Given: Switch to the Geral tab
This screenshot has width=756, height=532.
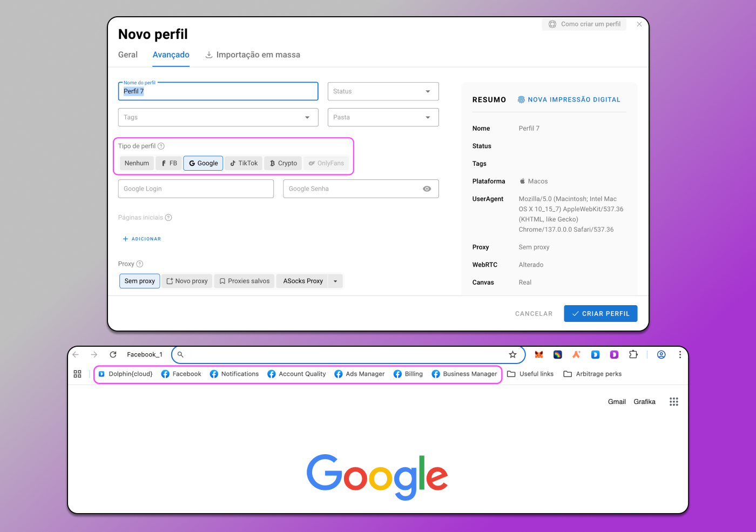Looking at the screenshot, I should (x=128, y=55).
